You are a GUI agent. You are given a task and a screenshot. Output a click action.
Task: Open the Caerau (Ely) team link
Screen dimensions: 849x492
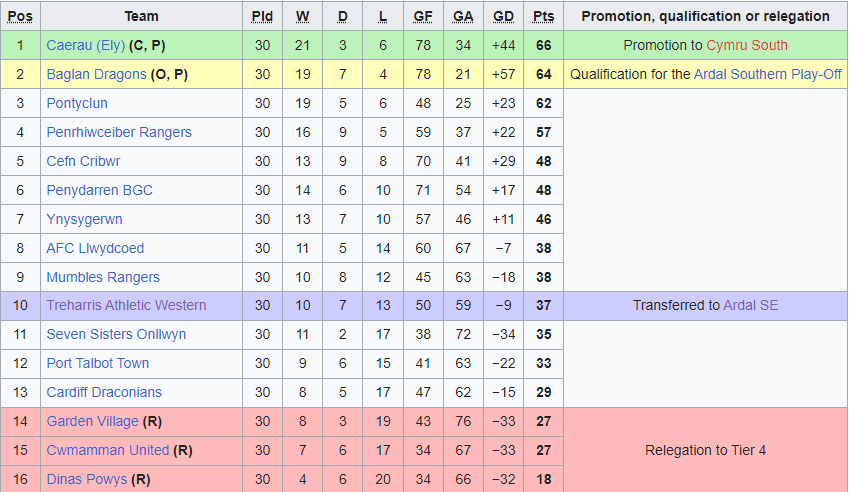click(86, 45)
